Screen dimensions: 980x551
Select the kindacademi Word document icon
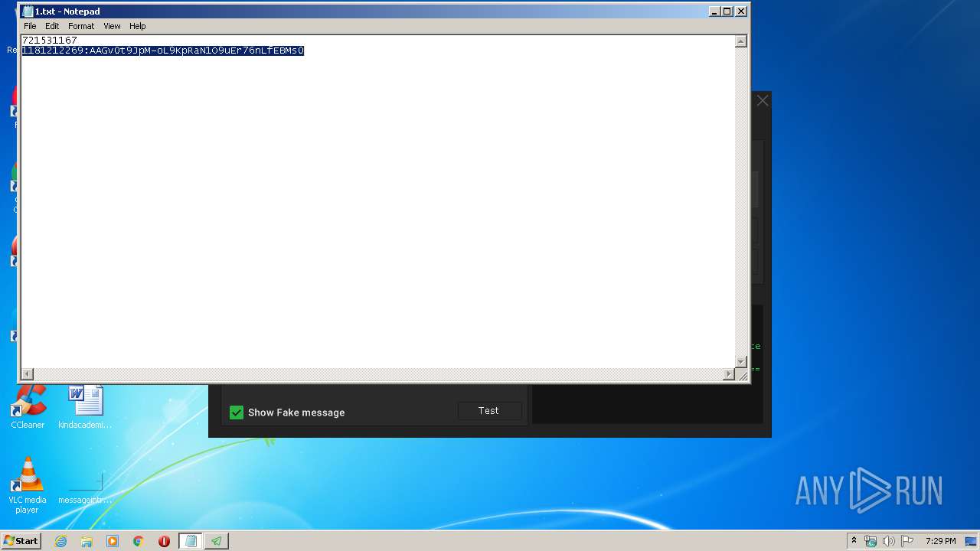click(x=85, y=406)
